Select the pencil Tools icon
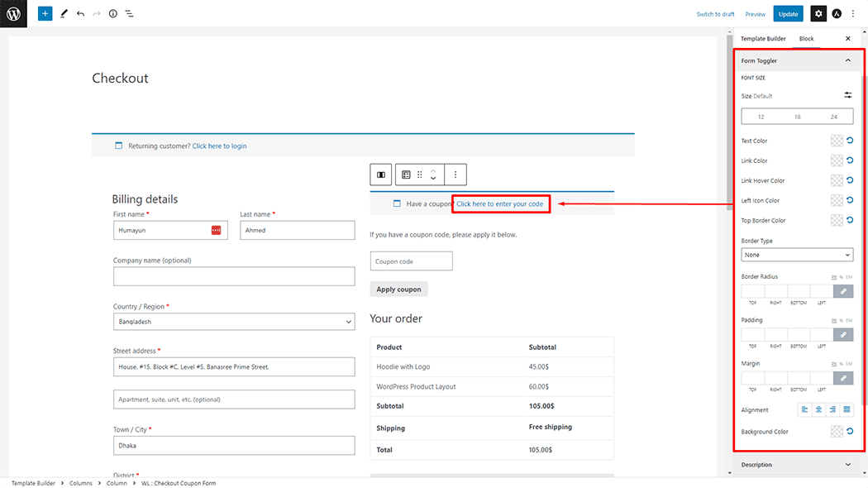 click(64, 14)
